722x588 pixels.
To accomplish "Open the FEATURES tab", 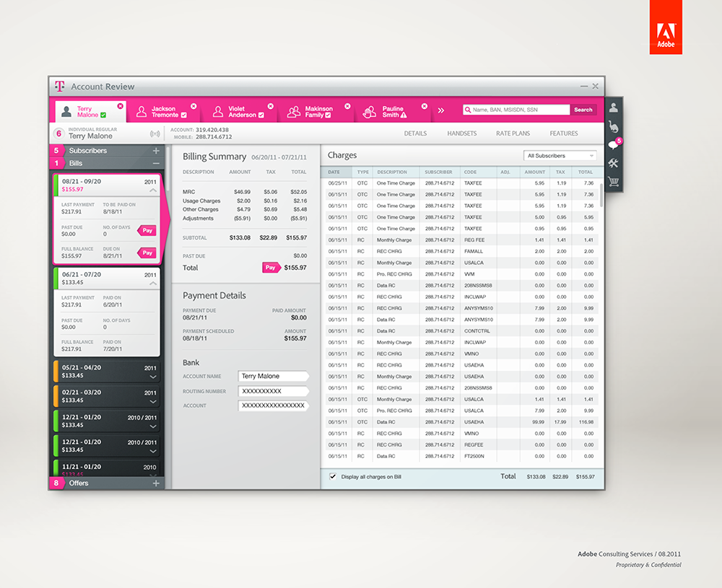I will tap(564, 133).
